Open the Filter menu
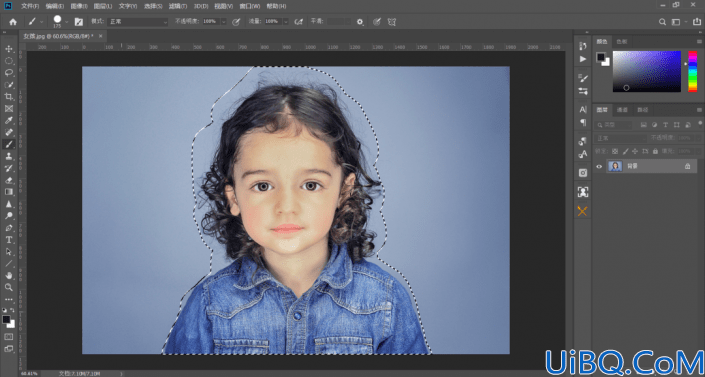Screen dimensions: 705x377 pos(178,6)
